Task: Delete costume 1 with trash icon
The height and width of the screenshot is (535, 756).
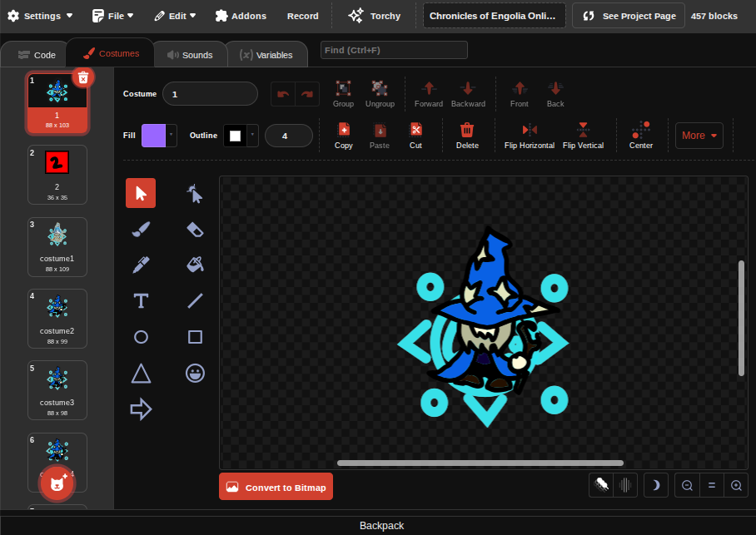Action: [x=83, y=77]
